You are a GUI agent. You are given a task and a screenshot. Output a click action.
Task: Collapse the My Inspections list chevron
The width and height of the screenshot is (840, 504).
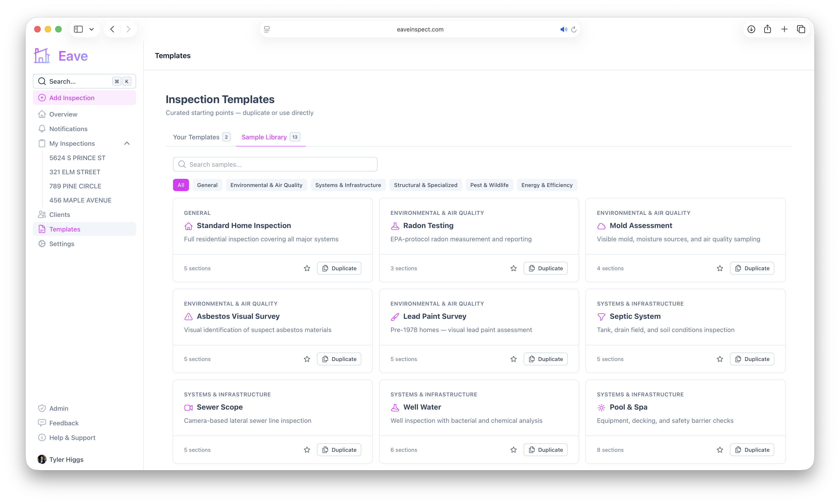pyautogui.click(x=127, y=143)
